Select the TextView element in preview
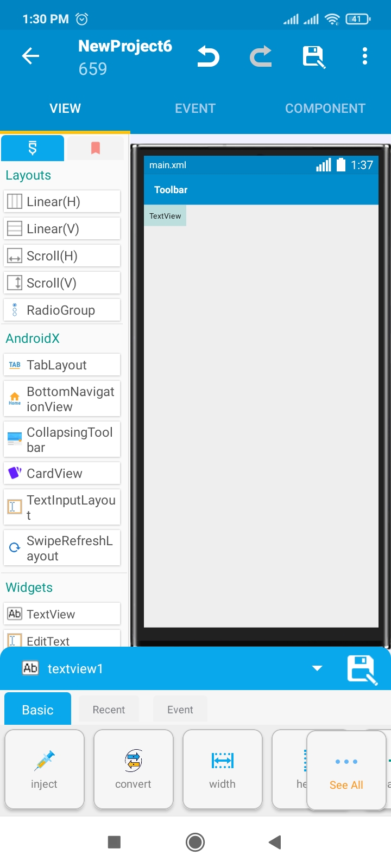Viewport: 391px width, 868px height. tap(165, 216)
